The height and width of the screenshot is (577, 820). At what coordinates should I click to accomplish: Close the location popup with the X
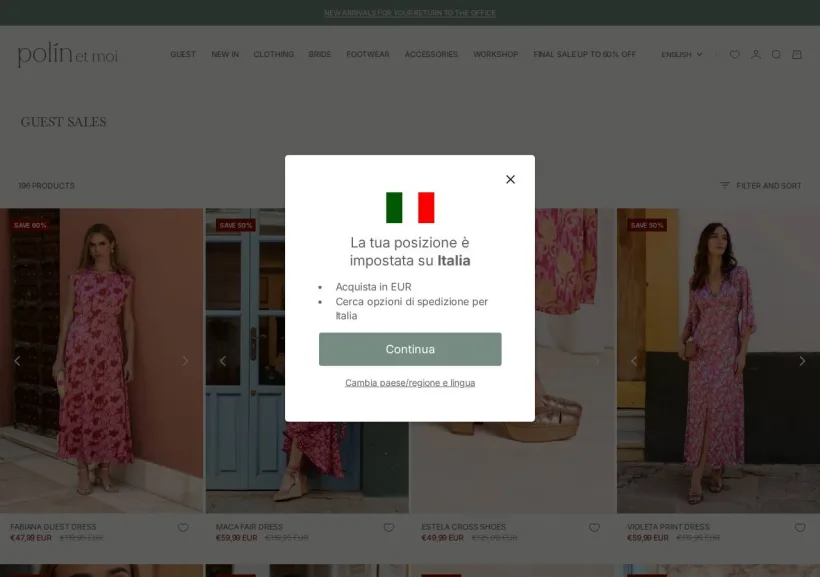click(x=510, y=179)
